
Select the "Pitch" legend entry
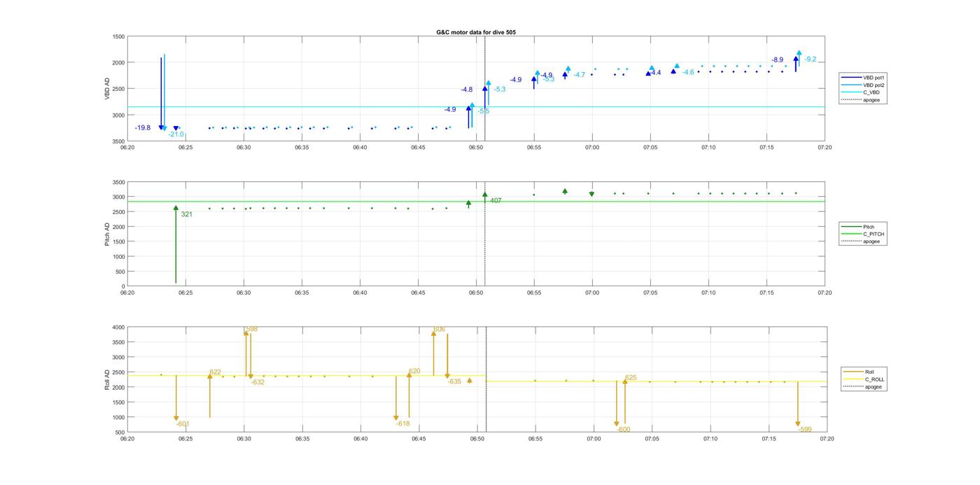point(858,227)
